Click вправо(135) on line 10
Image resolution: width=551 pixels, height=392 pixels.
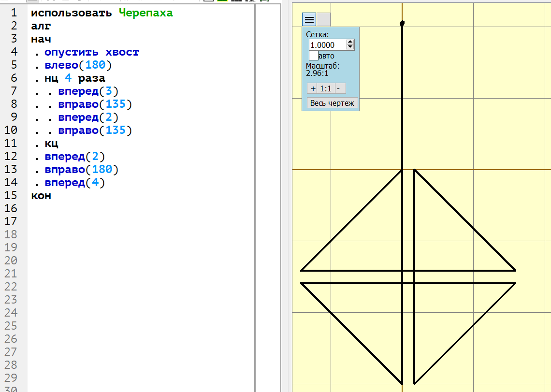point(95,130)
